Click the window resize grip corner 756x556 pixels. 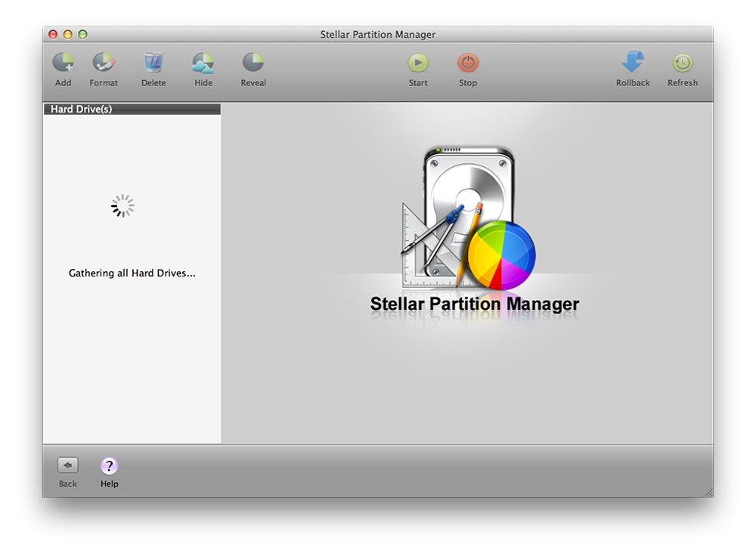tap(709, 493)
